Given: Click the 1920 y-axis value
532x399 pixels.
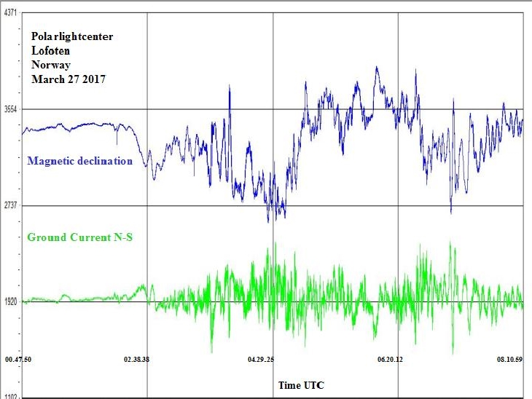Looking at the screenshot, I should coord(10,301).
